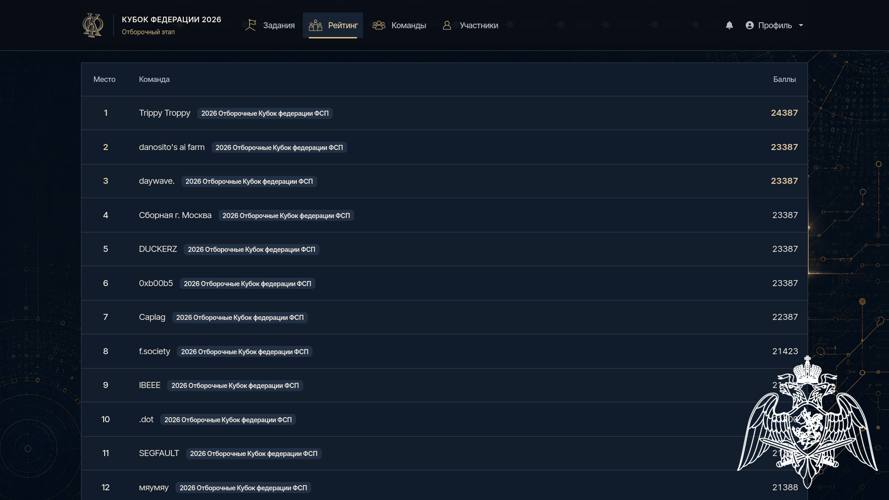Open team Сборная г. Москва
Image resolution: width=889 pixels, height=500 pixels.
tap(175, 215)
